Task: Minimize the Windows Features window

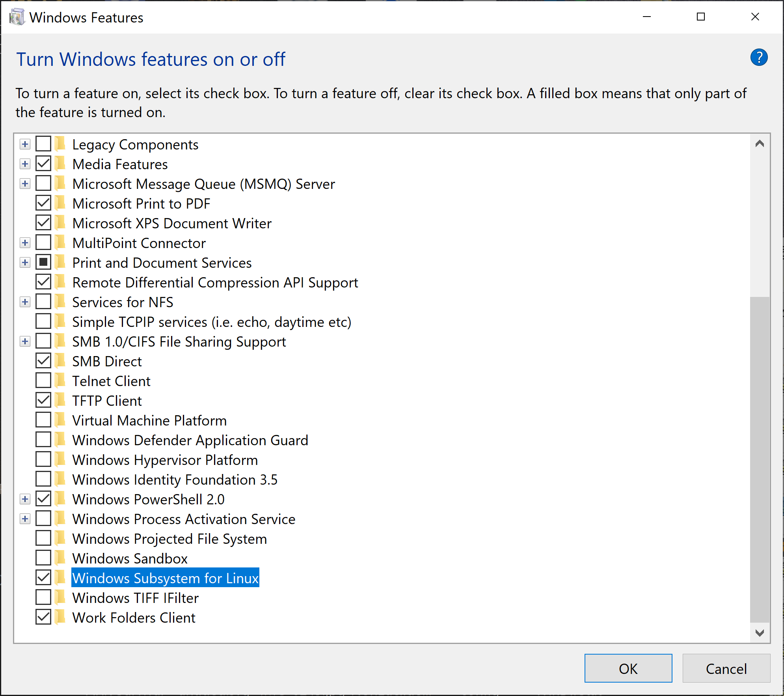Action: (x=647, y=17)
